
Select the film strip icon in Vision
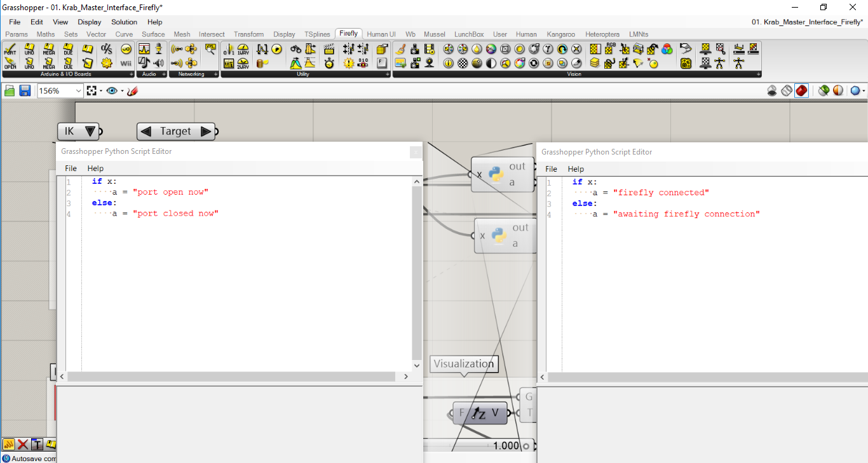[430, 49]
